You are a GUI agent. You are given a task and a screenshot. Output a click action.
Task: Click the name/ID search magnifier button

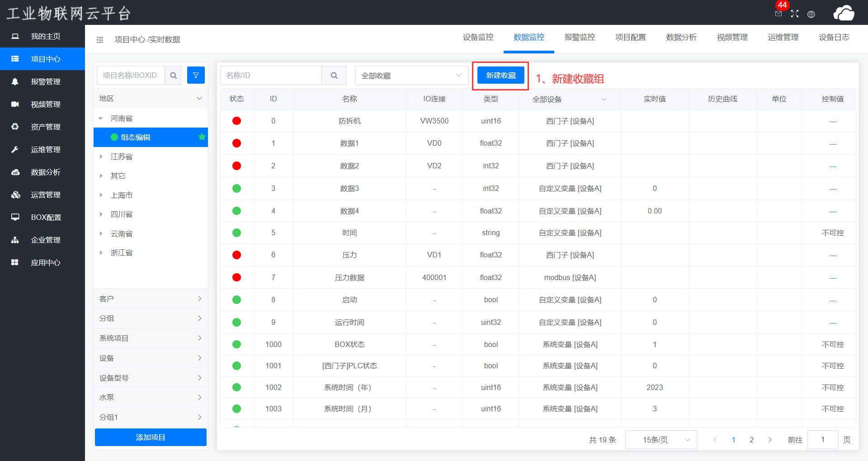[x=334, y=75]
